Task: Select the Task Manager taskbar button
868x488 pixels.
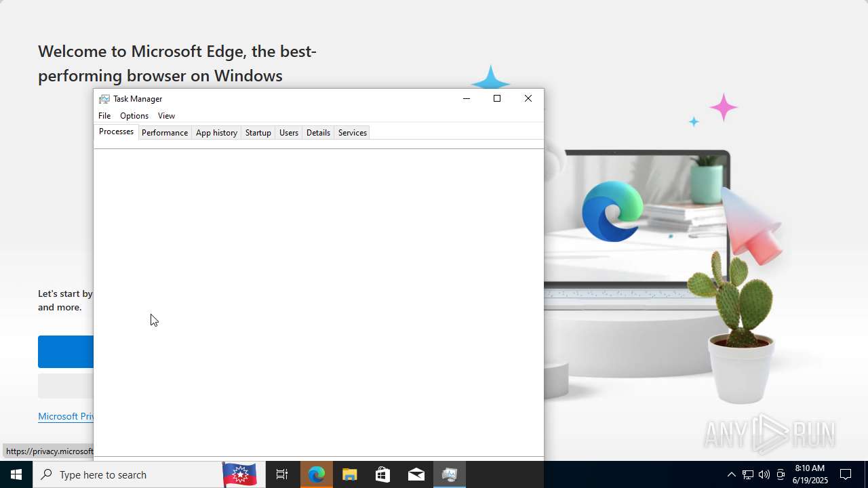Action: 449,474
